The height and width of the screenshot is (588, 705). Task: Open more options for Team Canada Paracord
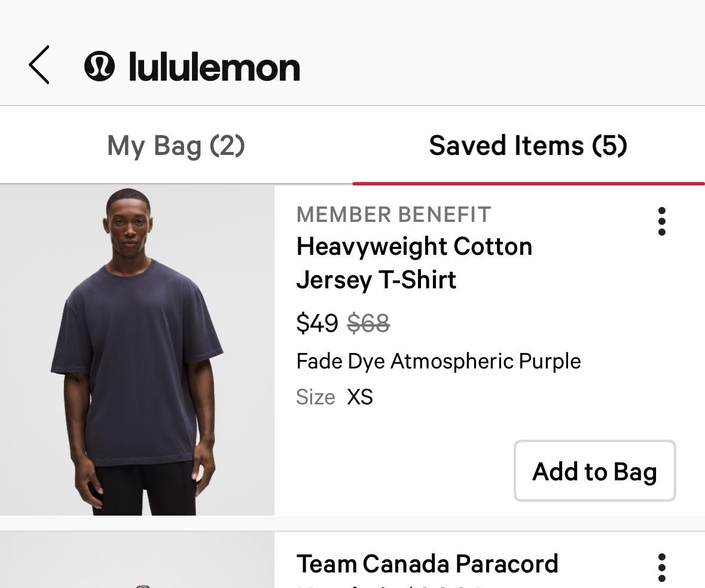pos(661,567)
